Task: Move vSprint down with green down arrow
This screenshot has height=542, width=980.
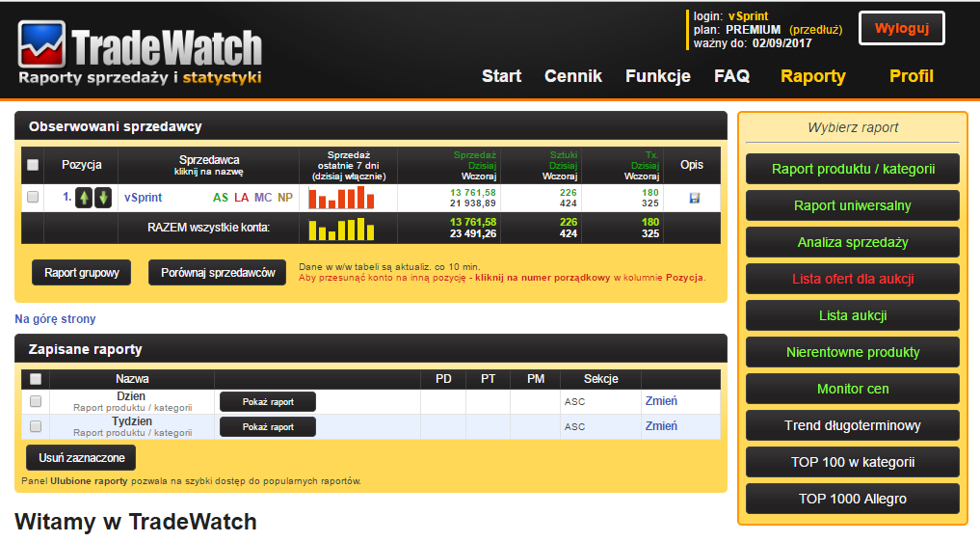Action: [x=103, y=198]
